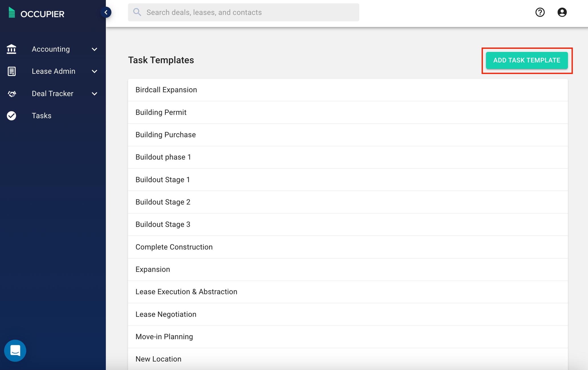Click the ADD TASK TEMPLATE button
This screenshot has width=588, height=370.
coord(527,60)
